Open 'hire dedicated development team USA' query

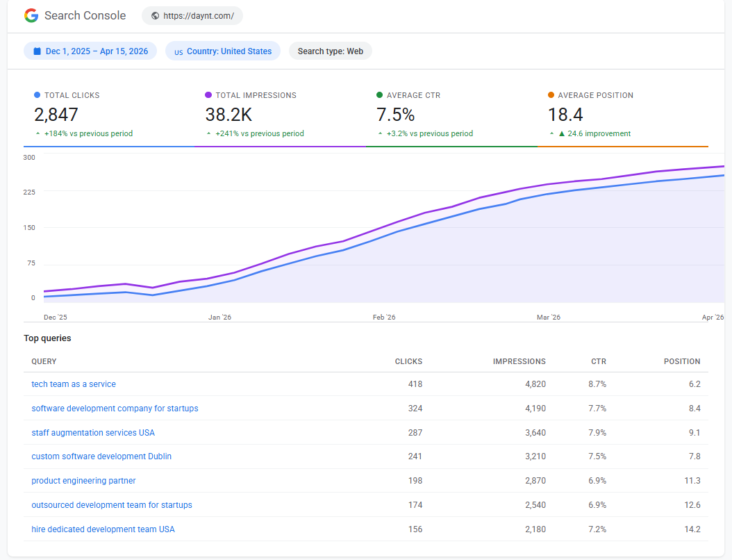[x=103, y=529]
